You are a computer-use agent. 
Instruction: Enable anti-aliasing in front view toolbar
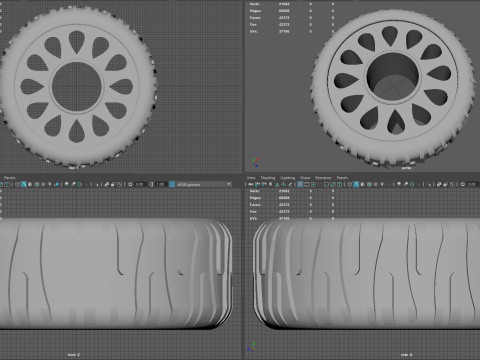pyautogui.click(x=80, y=184)
